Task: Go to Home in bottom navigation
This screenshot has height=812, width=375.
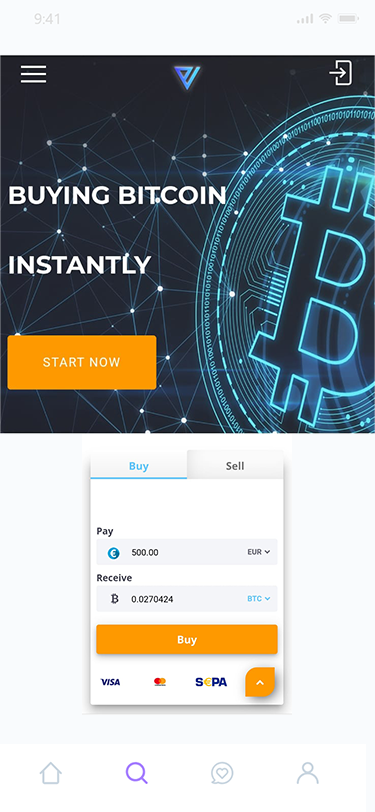Action: pos(51,773)
